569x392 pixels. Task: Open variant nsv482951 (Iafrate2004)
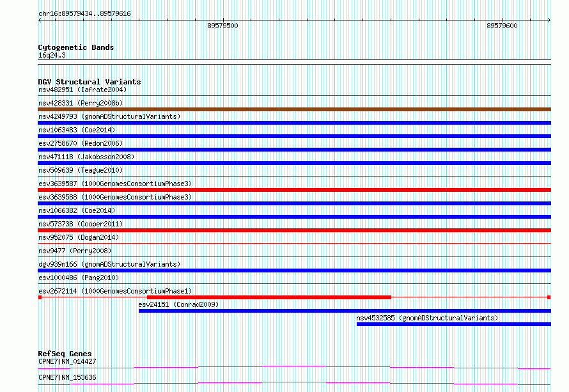(x=82, y=90)
